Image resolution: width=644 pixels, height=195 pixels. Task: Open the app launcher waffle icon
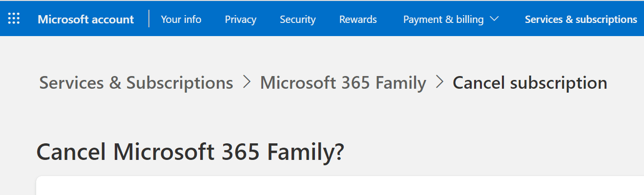14,19
